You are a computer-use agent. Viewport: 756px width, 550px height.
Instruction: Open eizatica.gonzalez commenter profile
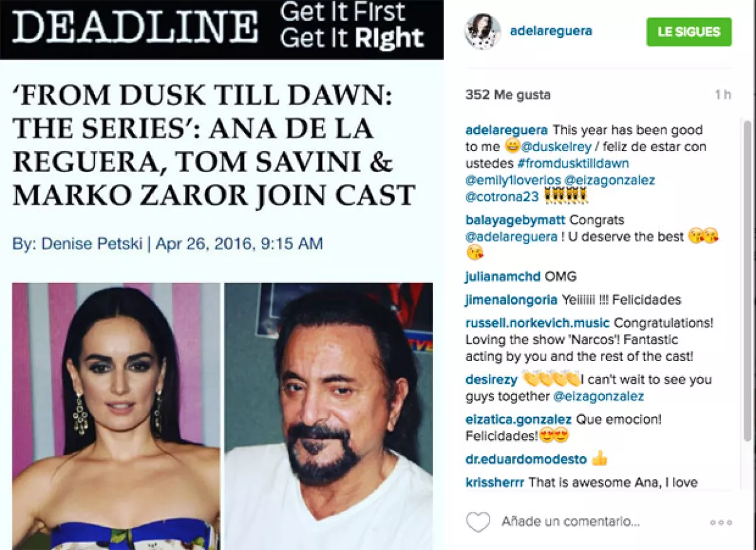[518, 419]
